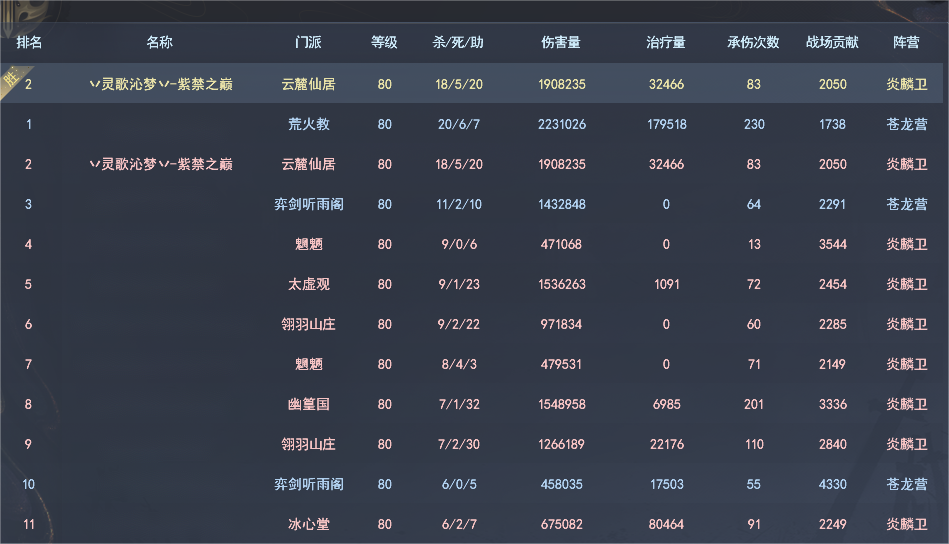This screenshot has width=949, height=544.
Task: Click contribution value 3336
Action: pyautogui.click(x=833, y=404)
